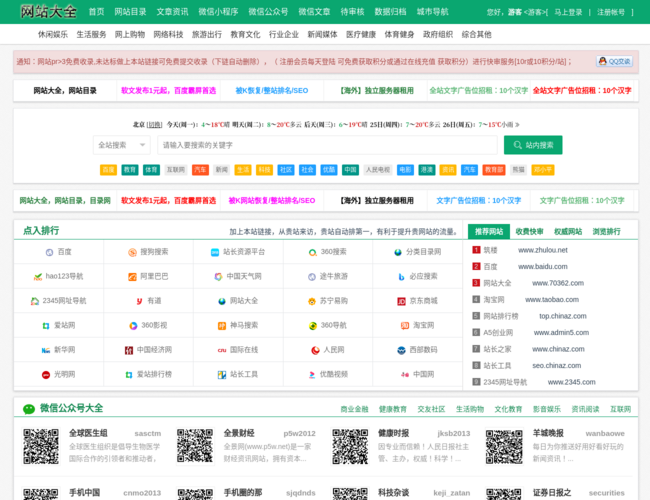The image size is (650, 500).
Task: Open the 全站搜索 scope dropdown
Action: tap(121, 145)
